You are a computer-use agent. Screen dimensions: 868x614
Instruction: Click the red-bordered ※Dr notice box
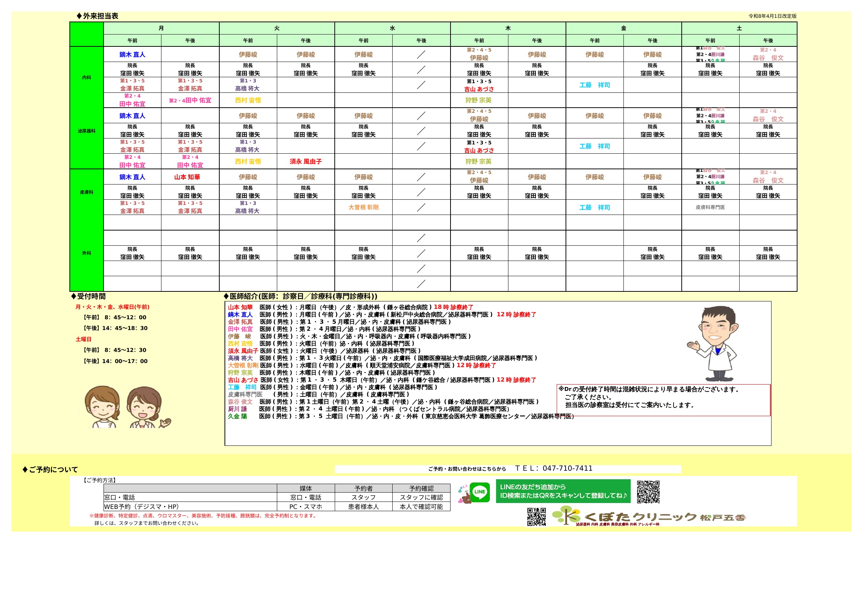[663, 400]
